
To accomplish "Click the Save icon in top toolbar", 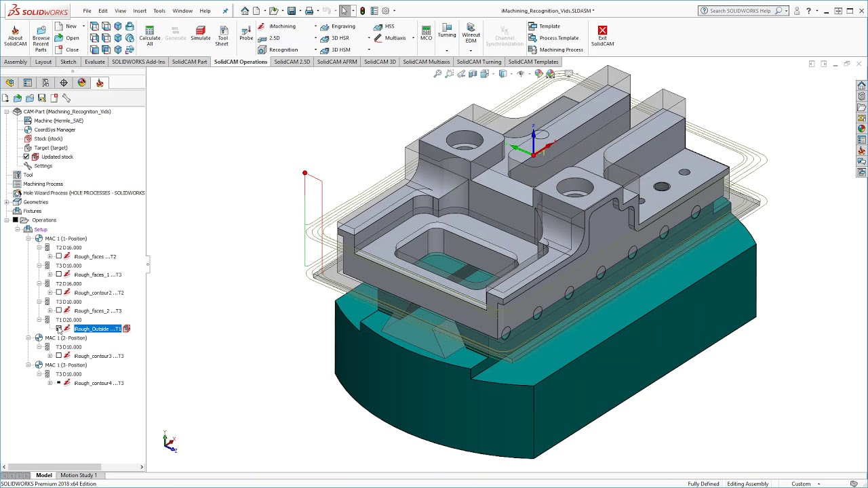I will pyautogui.click(x=291, y=11).
